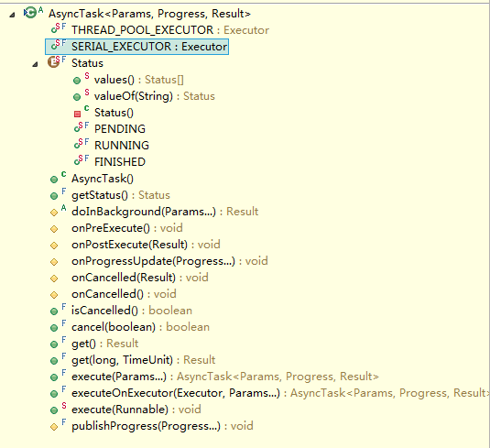Collapse the Status enum node

pyautogui.click(x=35, y=64)
